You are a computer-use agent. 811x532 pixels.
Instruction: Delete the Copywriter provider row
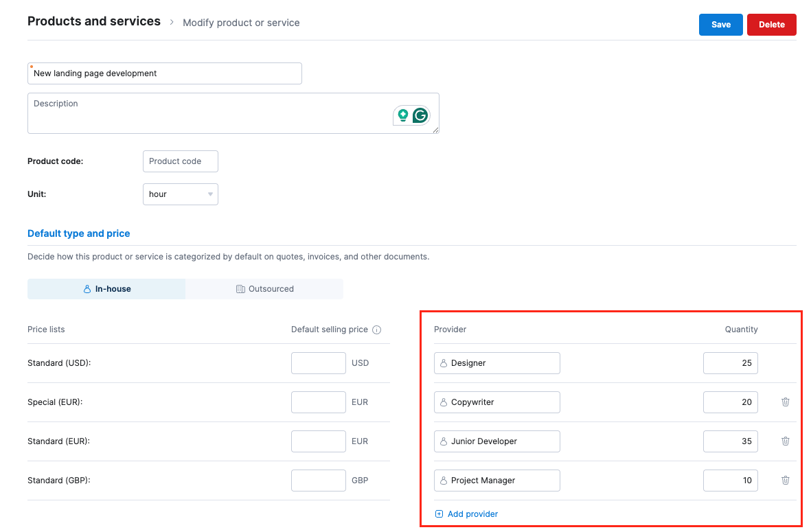tap(785, 402)
